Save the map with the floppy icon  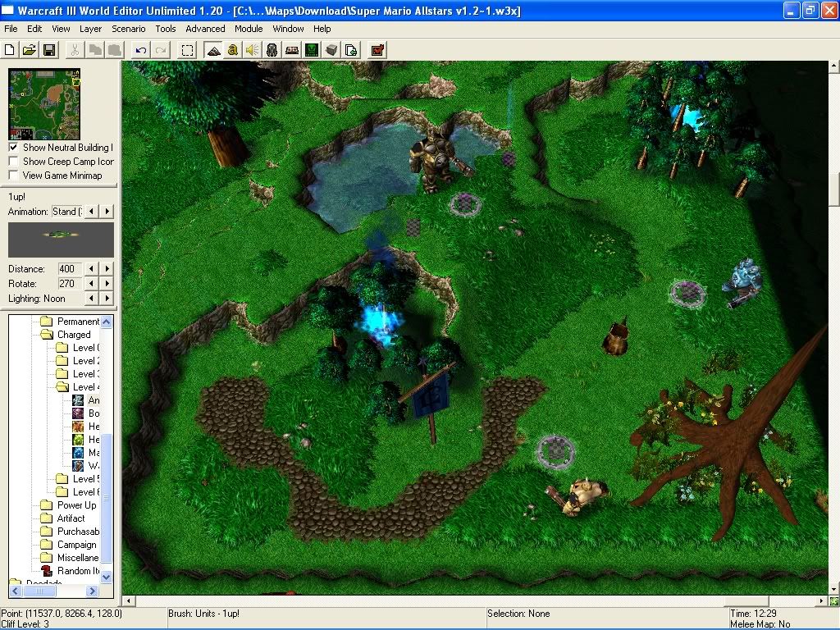[x=49, y=50]
